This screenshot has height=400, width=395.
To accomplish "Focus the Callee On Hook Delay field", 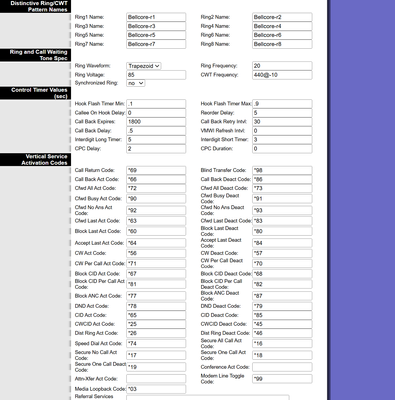I will (156, 113).
